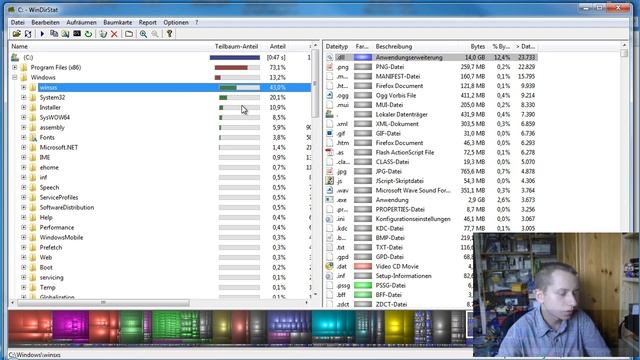Sort file types by Bytes header
The width and height of the screenshot is (640, 360).
click(x=473, y=47)
